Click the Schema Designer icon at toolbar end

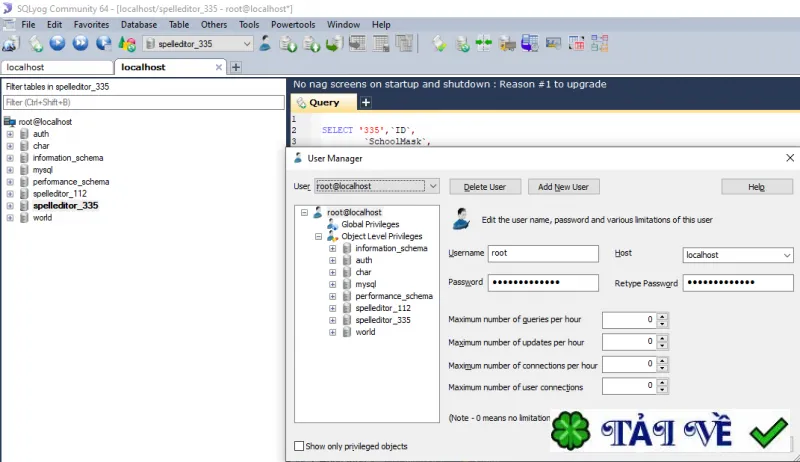[599, 43]
